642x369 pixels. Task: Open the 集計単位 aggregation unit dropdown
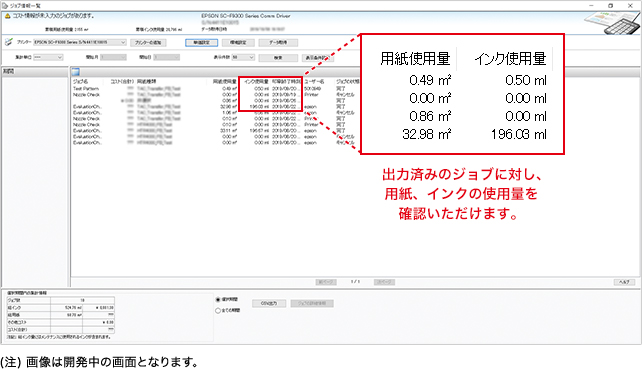(x=48, y=57)
